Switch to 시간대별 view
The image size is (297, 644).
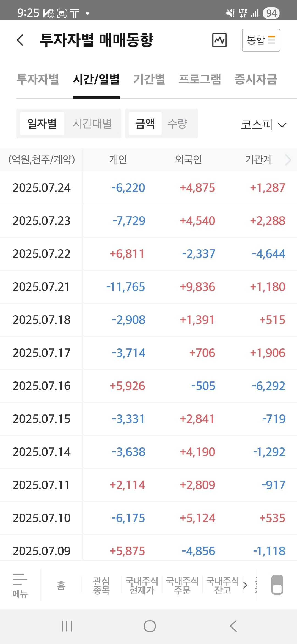(92, 124)
